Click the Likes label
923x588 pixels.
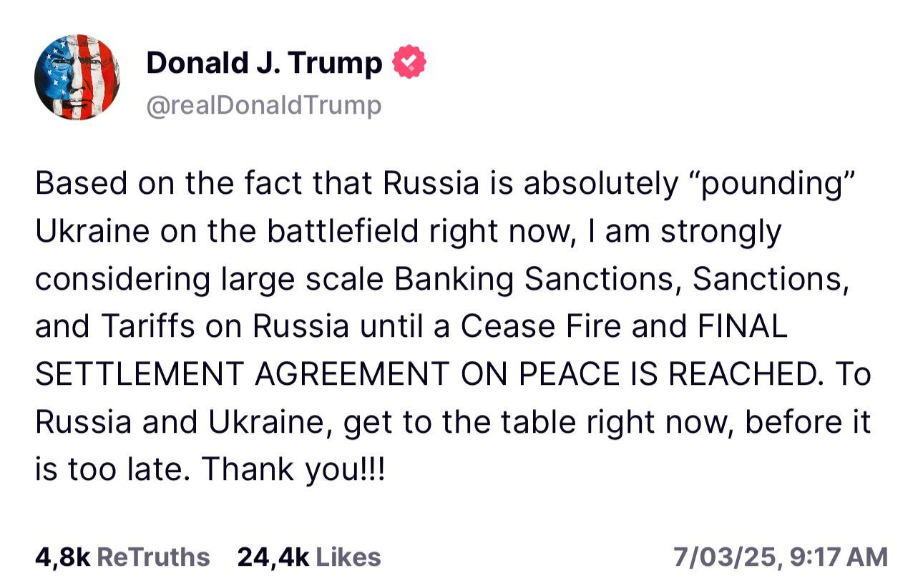click(349, 557)
